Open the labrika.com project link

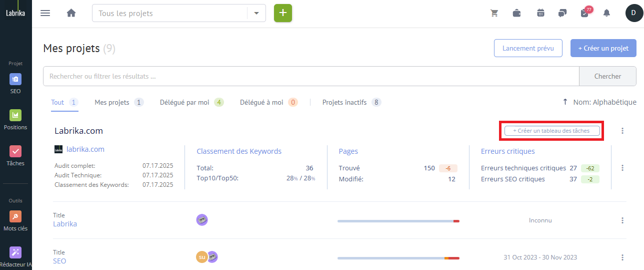point(85,149)
